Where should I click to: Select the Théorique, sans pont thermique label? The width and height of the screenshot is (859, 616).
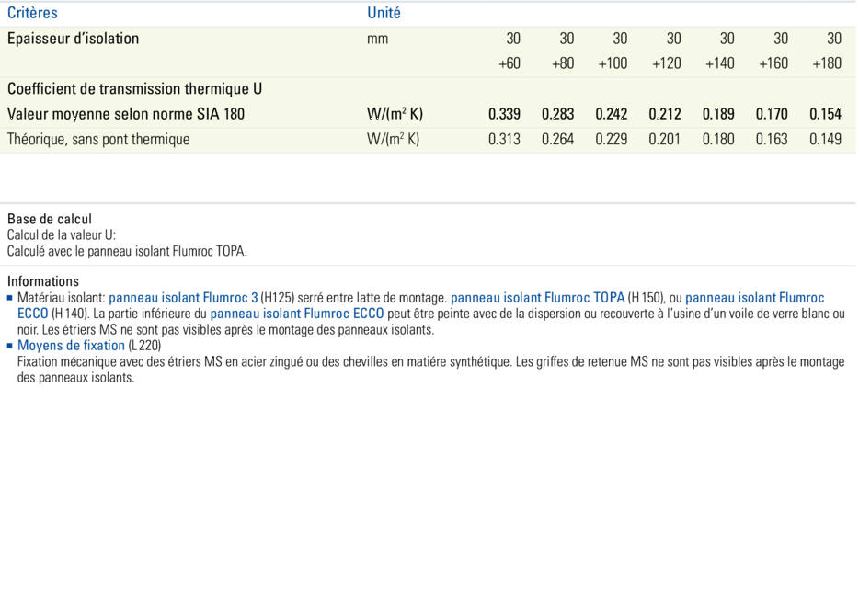tap(98, 140)
